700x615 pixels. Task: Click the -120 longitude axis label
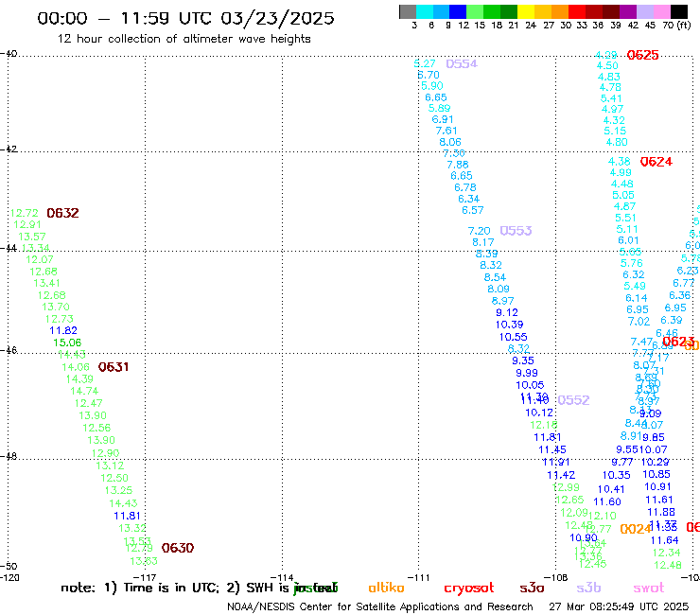click(x=9, y=577)
